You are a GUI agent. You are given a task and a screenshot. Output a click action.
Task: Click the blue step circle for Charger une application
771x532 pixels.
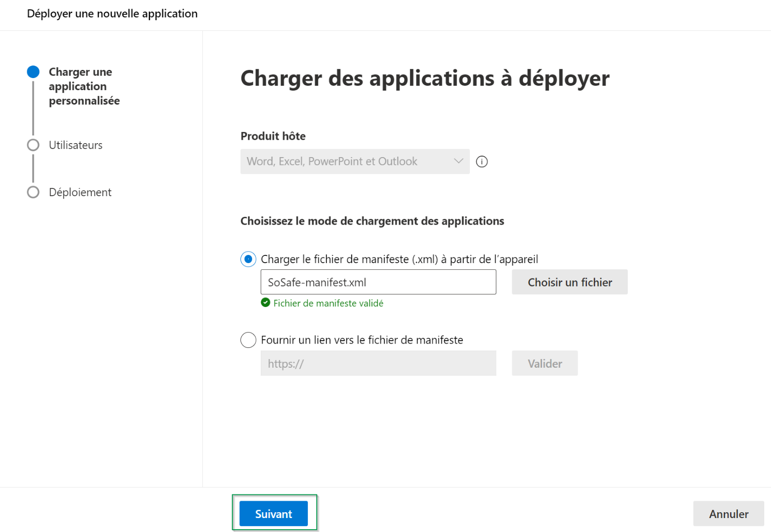[33, 72]
